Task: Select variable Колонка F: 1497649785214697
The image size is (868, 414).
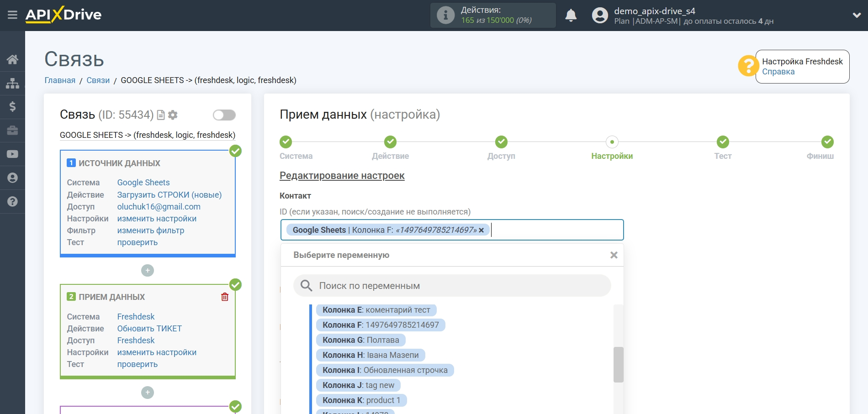Action: pos(381,325)
